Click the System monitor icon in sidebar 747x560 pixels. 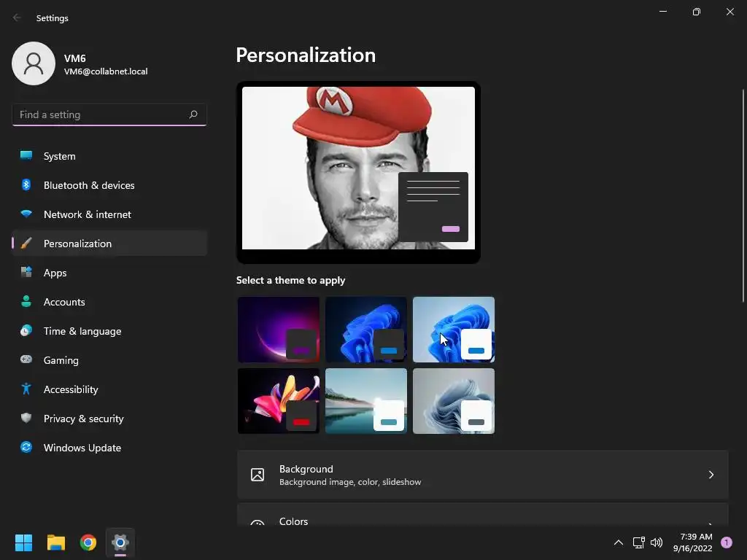click(x=26, y=156)
